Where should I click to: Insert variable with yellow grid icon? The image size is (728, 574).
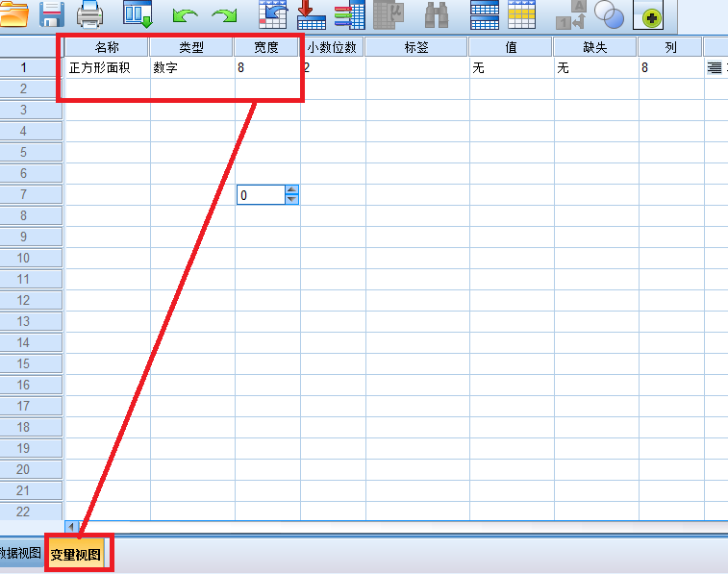tap(522, 14)
